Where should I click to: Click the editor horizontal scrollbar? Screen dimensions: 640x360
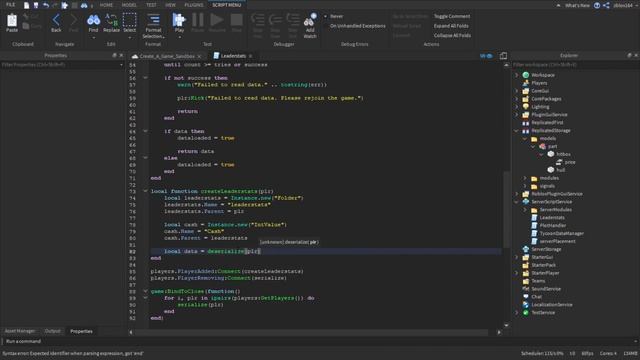tap(311, 332)
